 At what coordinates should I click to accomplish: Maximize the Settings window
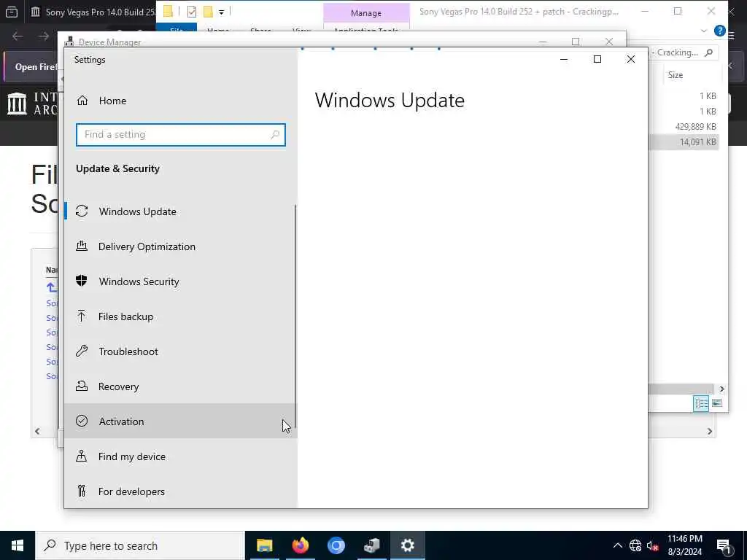(x=597, y=60)
